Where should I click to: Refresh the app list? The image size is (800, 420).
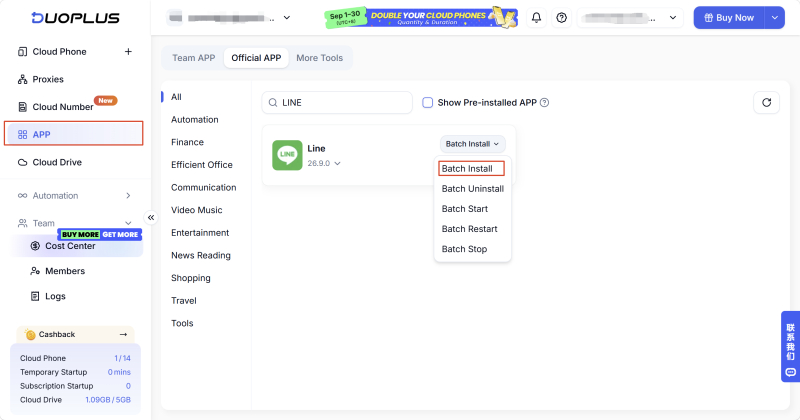pyautogui.click(x=766, y=103)
